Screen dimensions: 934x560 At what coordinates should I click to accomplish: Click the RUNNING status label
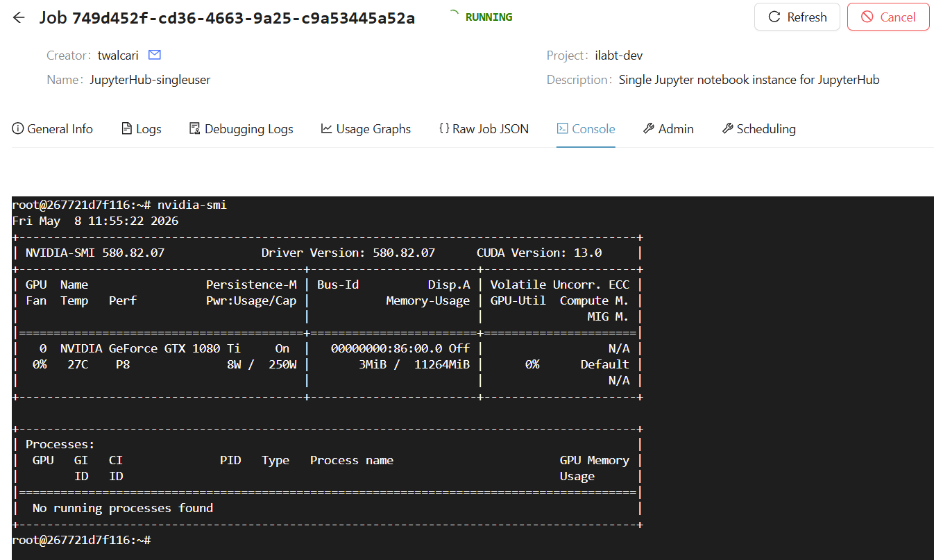click(489, 17)
